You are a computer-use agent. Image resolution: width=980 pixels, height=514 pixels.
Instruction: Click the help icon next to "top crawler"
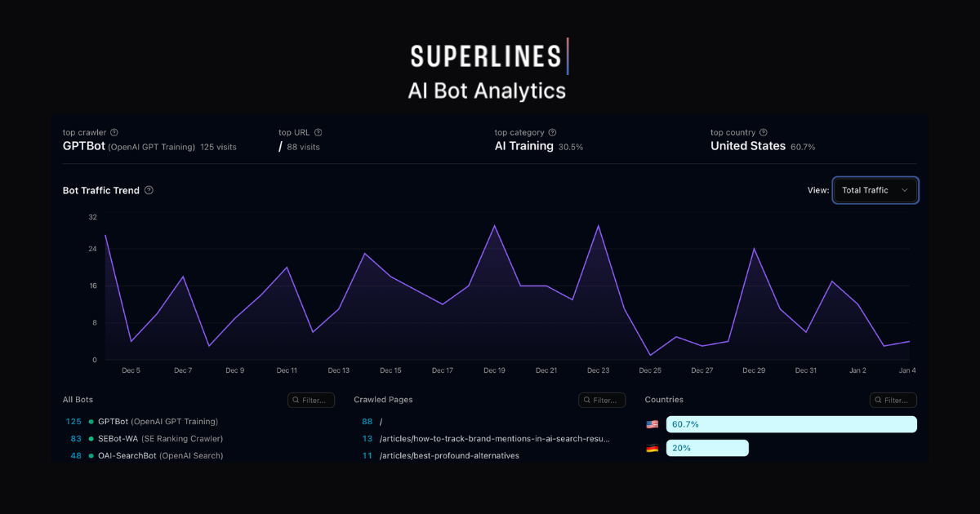click(114, 132)
